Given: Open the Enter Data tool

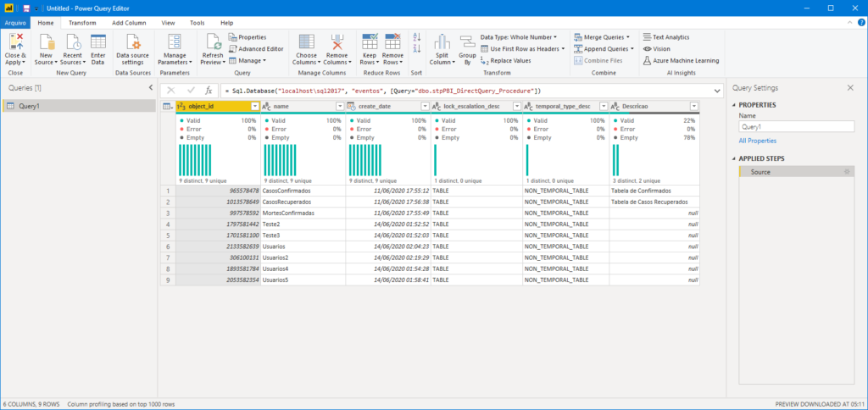Looking at the screenshot, I should (x=98, y=50).
